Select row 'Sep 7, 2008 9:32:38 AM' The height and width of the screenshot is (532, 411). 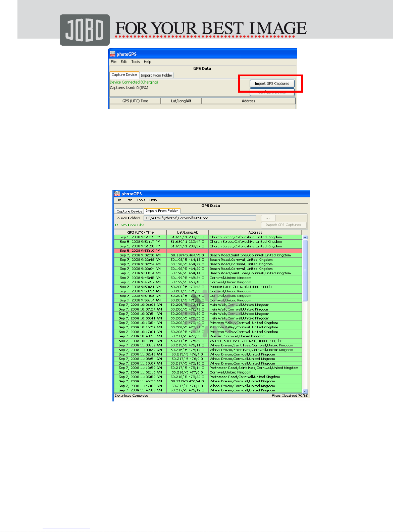click(x=208, y=255)
